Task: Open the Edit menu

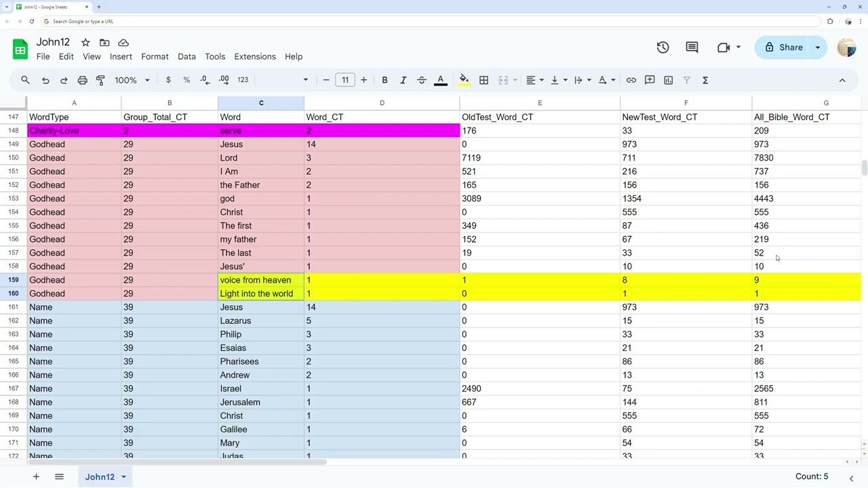Action: click(x=66, y=56)
